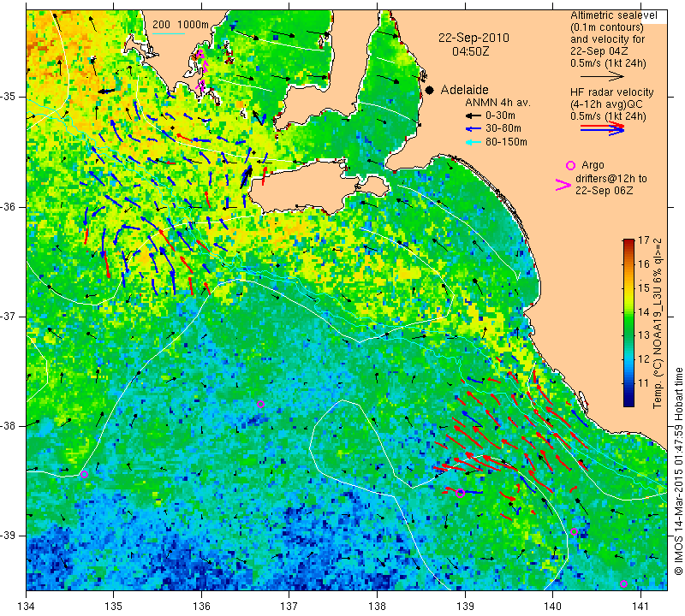Click the 200 1000m isobath label

[181, 25]
